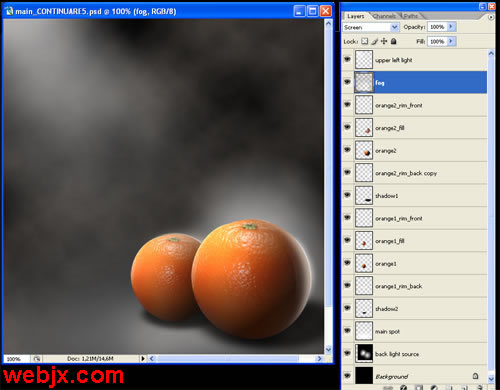Click the adjustment layer icon at panel bottom
Image resolution: width=500 pixels, height=390 pixels.
pos(434,387)
